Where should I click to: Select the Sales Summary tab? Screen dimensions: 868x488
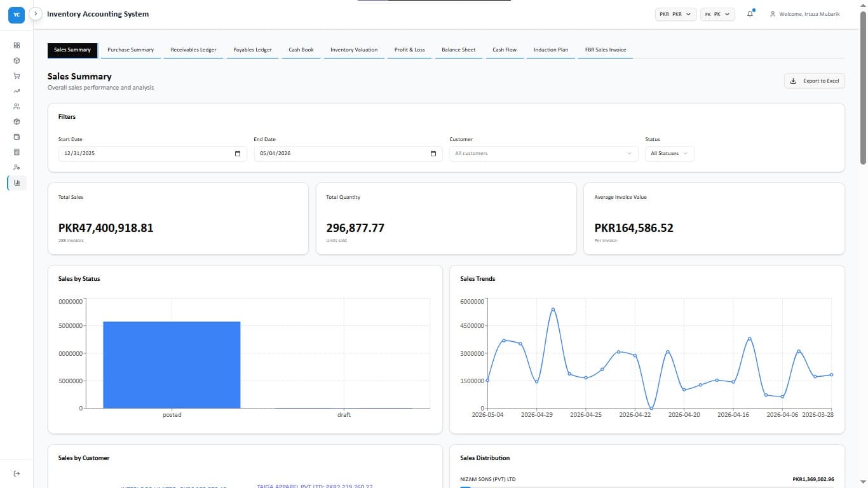(72, 50)
